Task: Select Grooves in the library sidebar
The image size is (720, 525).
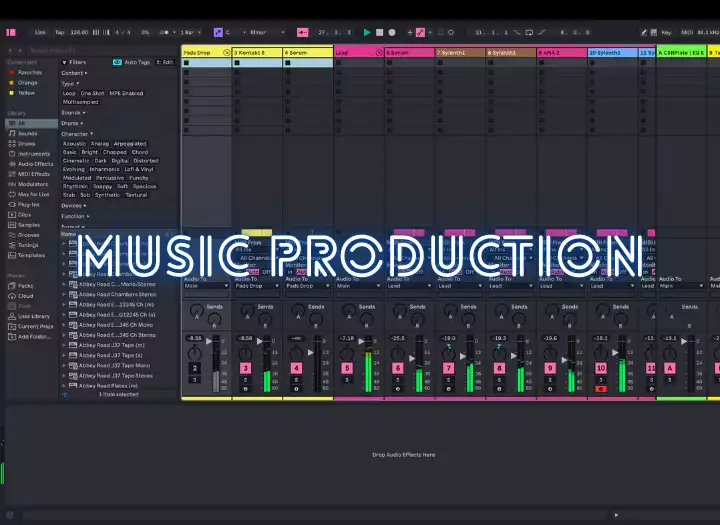Action: coord(28,235)
